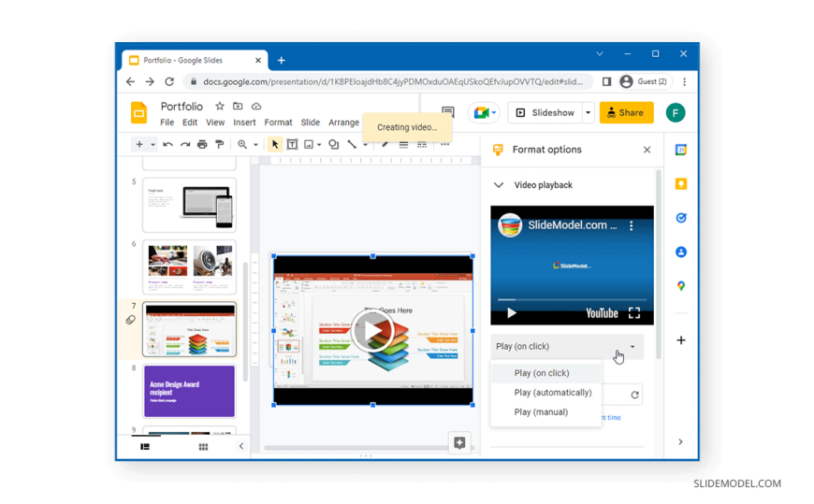The image size is (814, 504).
Task: Open the Slideshow options dropdown arrow
Action: click(589, 112)
